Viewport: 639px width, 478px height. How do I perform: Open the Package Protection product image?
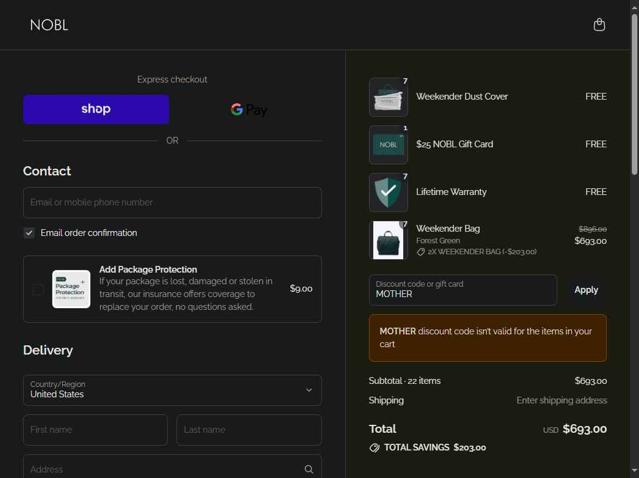pos(71,289)
